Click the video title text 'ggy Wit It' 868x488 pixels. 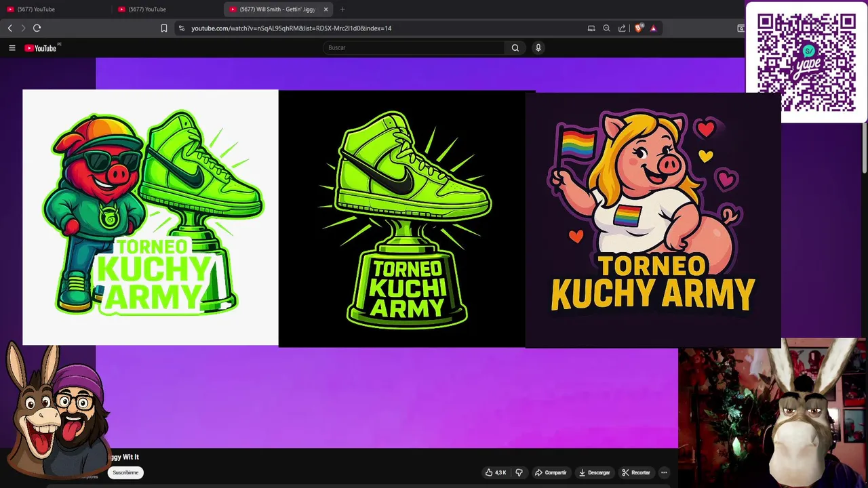[x=125, y=457]
